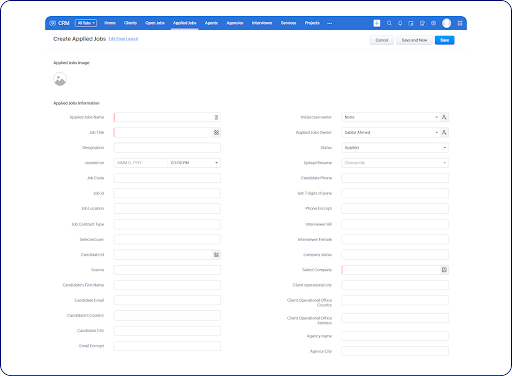
Task: Focus the Job id input field
Action: (167, 193)
